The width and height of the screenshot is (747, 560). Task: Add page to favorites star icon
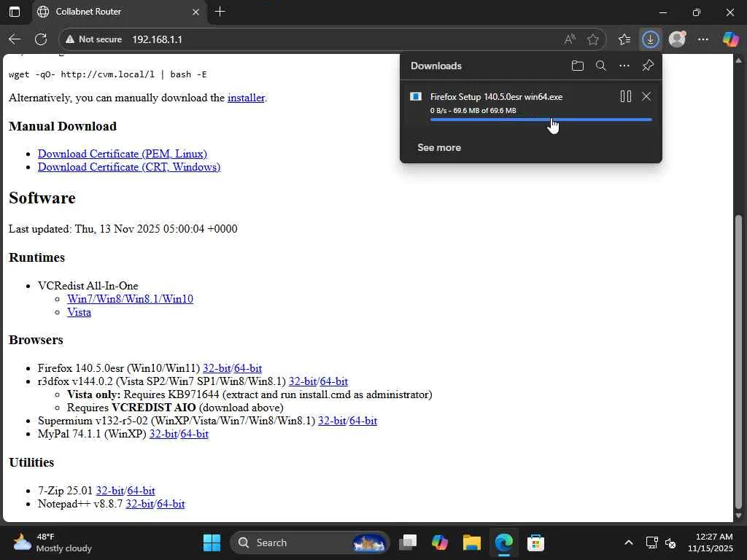point(592,39)
